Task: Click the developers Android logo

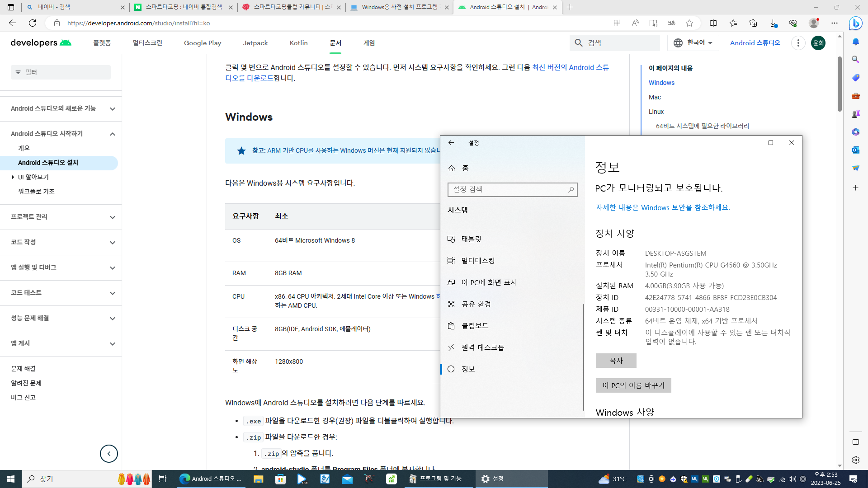Action: point(41,42)
